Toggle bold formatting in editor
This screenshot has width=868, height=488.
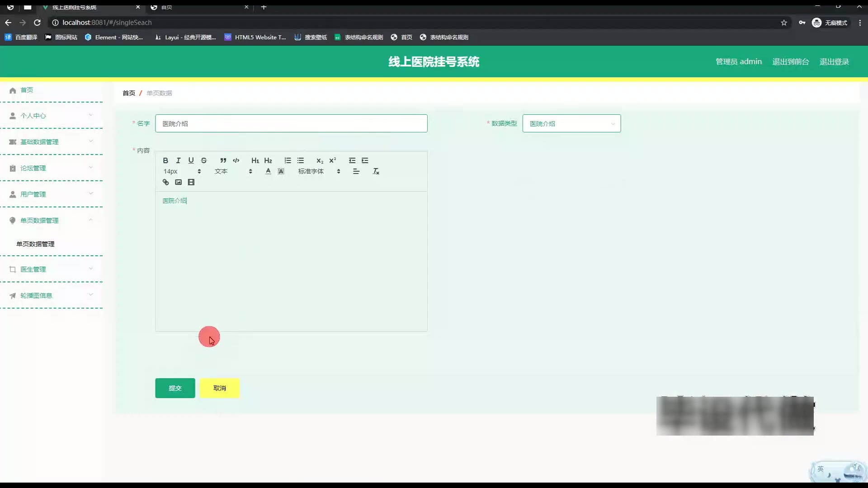(165, 160)
